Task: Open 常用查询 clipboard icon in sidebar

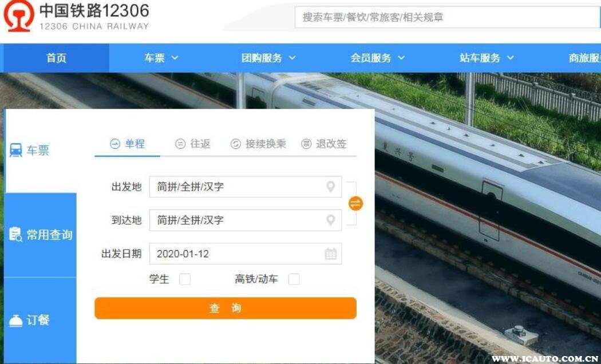Action: tap(15, 234)
